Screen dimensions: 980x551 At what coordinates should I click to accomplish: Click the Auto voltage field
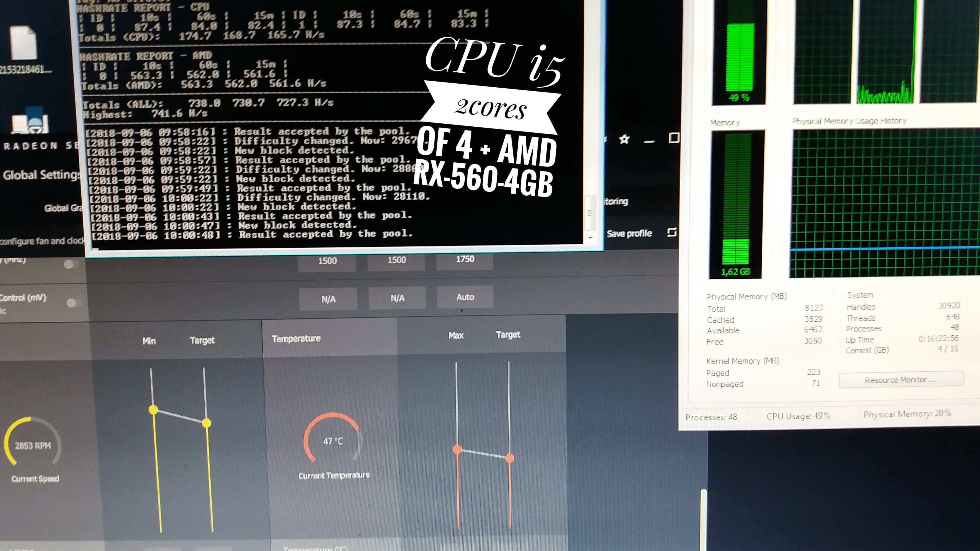(x=465, y=297)
